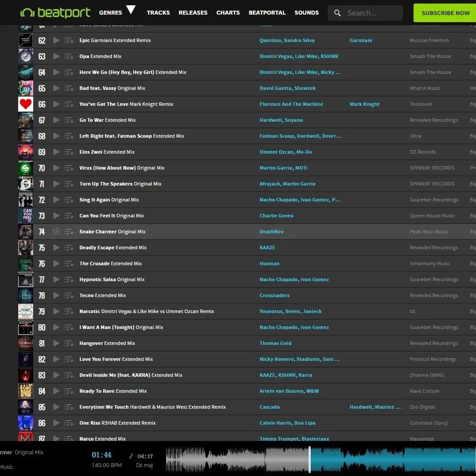The image size is (476, 476).
Task: Queue Ready To Rave Extended Mix
Action: click(x=69, y=391)
